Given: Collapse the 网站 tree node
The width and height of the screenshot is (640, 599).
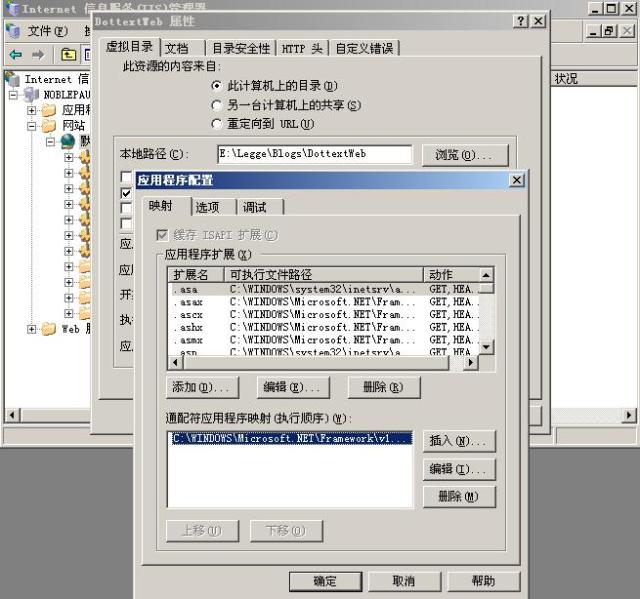Looking at the screenshot, I should click(x=31, y=126).
